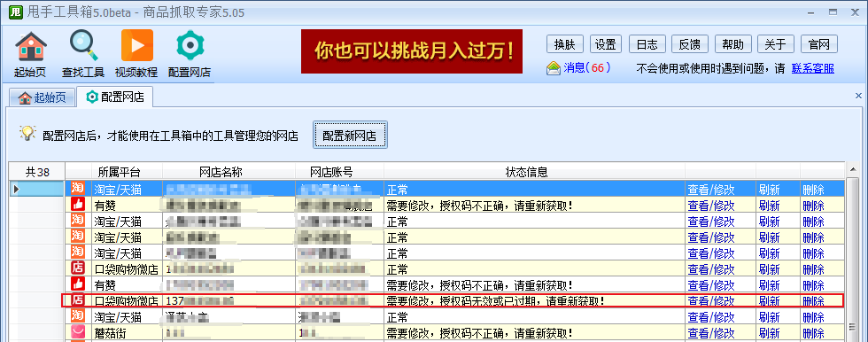
Task: Click the 你也可以挑战月入过万 banner
Action: click(x=412, y=51)
